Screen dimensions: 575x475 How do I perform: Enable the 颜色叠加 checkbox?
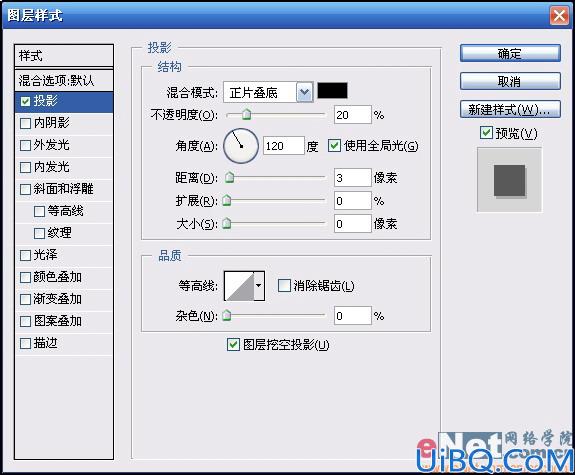pyautogui.click(x=25, y=277)
